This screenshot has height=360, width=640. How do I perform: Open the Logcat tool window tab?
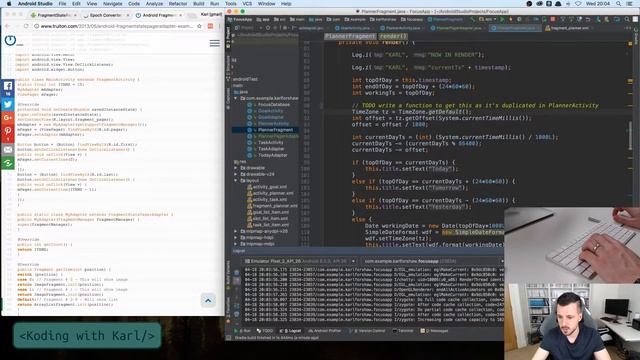click(292, 331)
